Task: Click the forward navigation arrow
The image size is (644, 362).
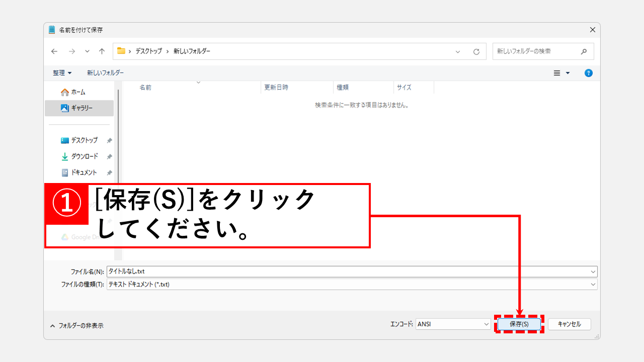Action: click(x=71, y=51)
